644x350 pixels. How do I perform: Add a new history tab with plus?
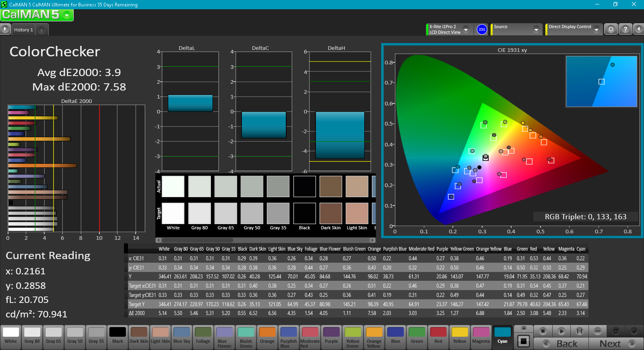tap(41, 30)
